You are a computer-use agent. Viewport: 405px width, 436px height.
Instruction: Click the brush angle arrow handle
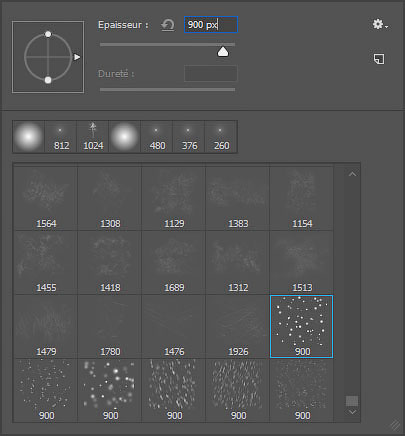click(77, 57)
